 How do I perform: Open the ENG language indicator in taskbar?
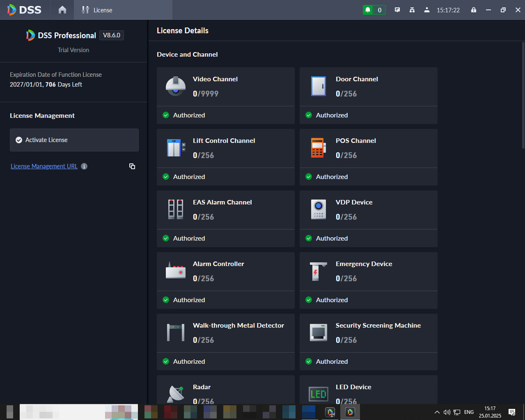[x=469, y=412]
